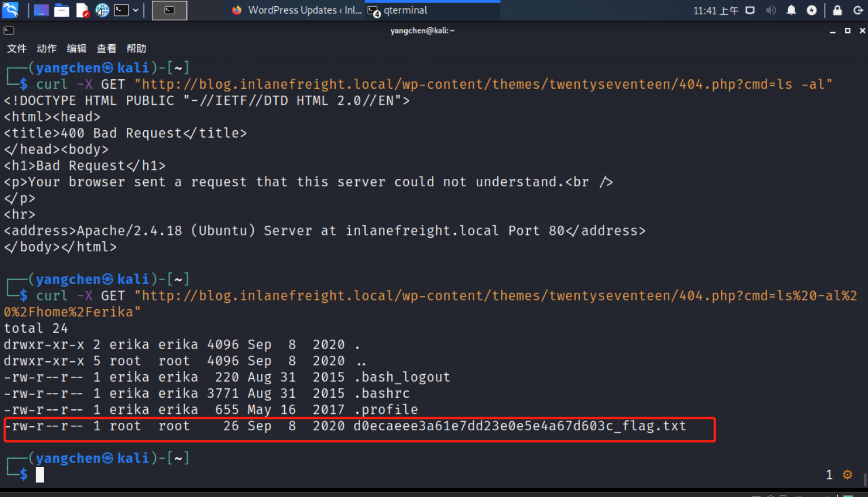This screenshot has width=868, height=497.
Task: Click the '</head><body>' line
Action: coord(56,149)
